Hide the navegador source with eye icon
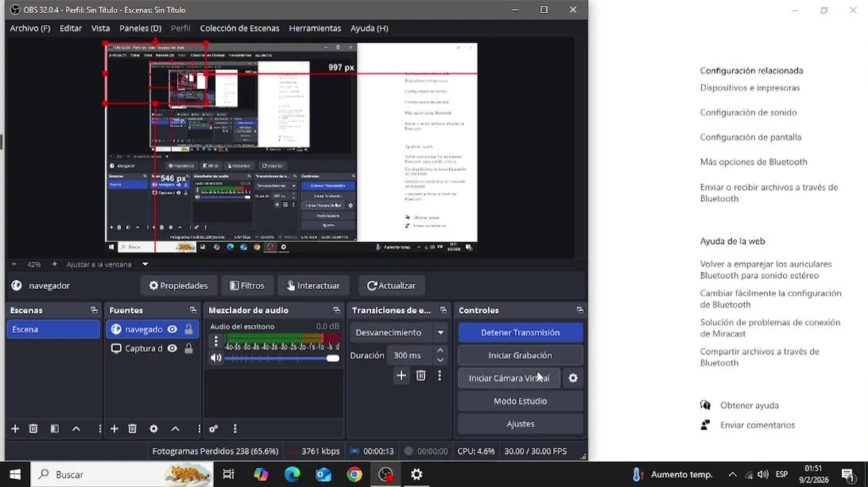Screen dimensions: 868x487 click(x=172, y=329)
